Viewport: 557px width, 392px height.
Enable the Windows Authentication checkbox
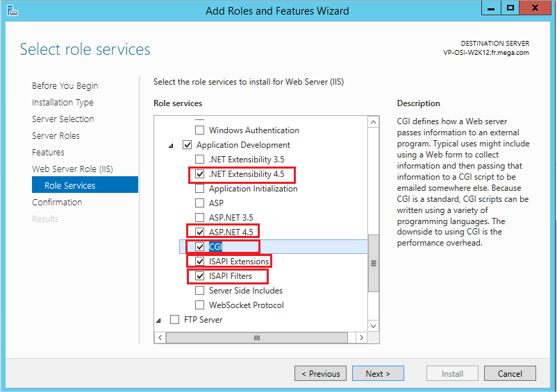(200, 130)
